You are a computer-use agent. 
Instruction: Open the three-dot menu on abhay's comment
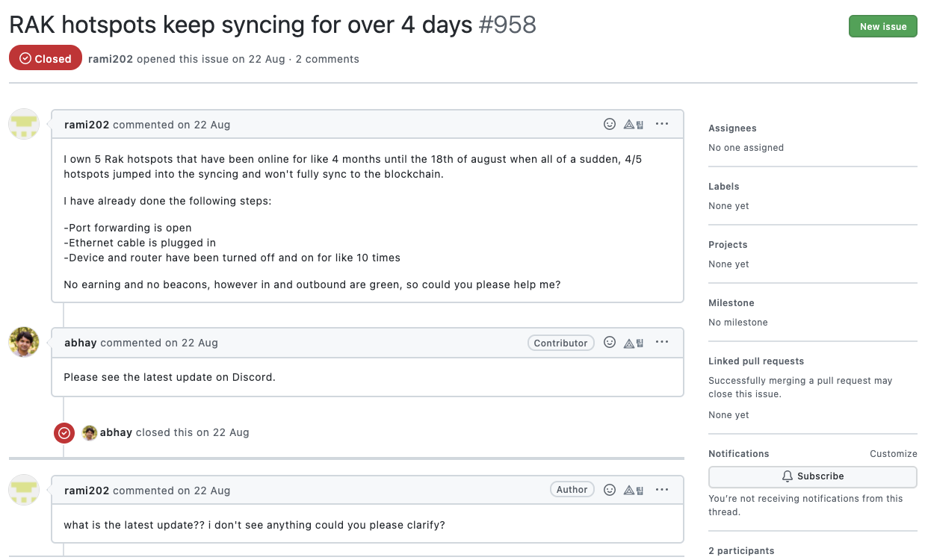pos(662,342)
